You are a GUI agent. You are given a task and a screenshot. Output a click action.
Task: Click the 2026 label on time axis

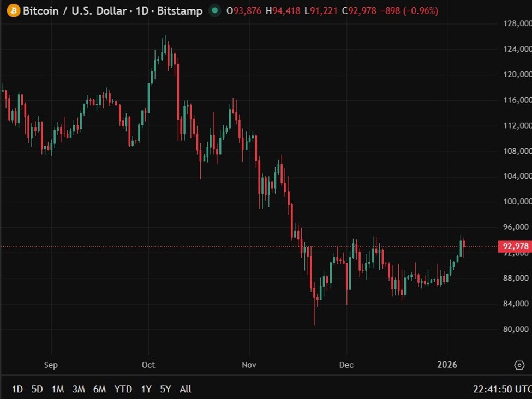point(447,365)
